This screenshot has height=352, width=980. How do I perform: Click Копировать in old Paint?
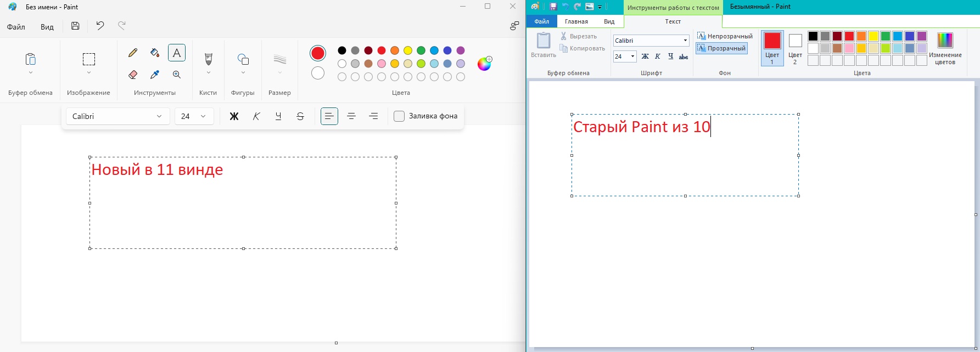582,48
